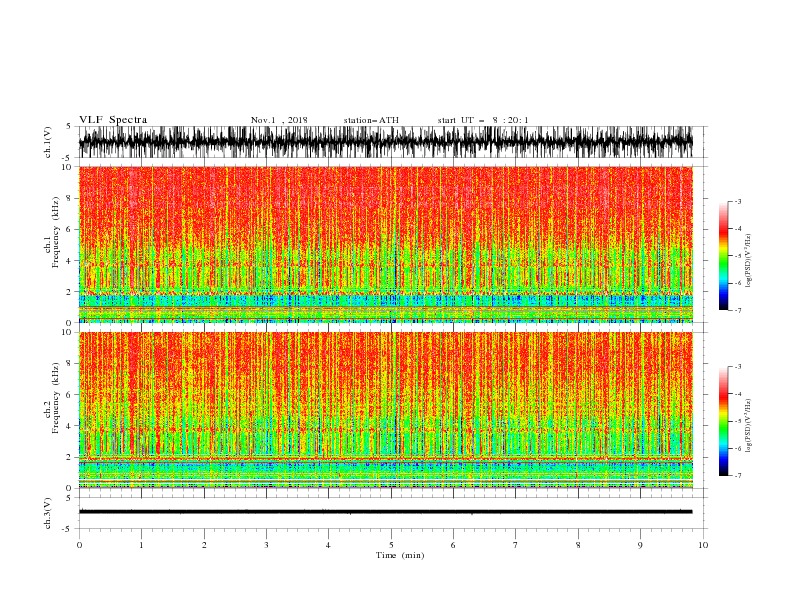Click the time axis tick label "10"
Screen dimensions: 792x612
tap(703, 545)
